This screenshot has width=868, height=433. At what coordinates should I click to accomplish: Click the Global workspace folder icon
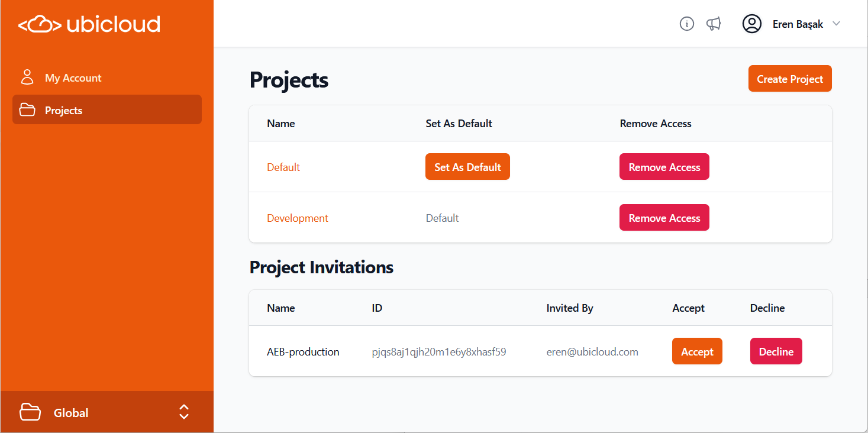pyautogui.click(x=30, y=412)
